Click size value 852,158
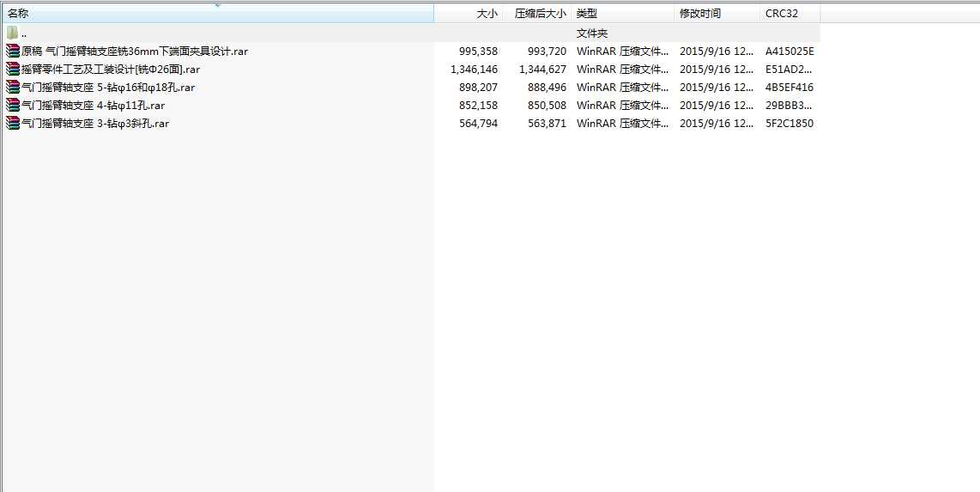This screenshot has height=492, width=980. [478, 105]
